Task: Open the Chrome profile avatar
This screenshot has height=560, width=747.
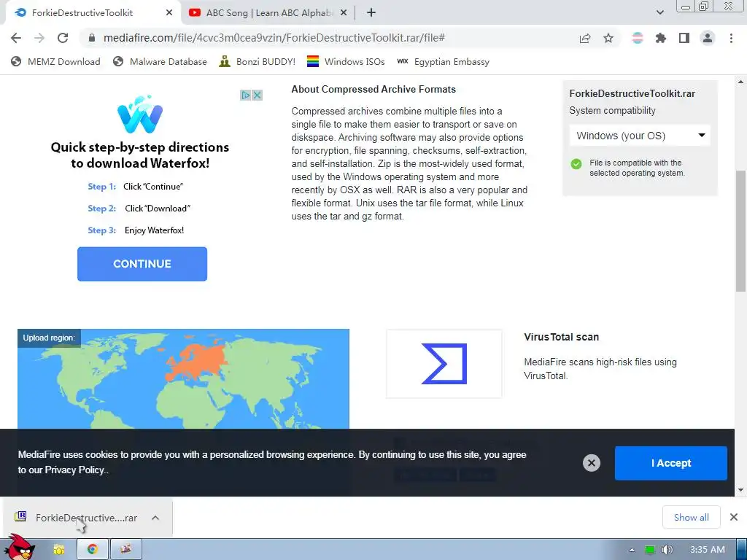Action: click(x=708, y=38)
